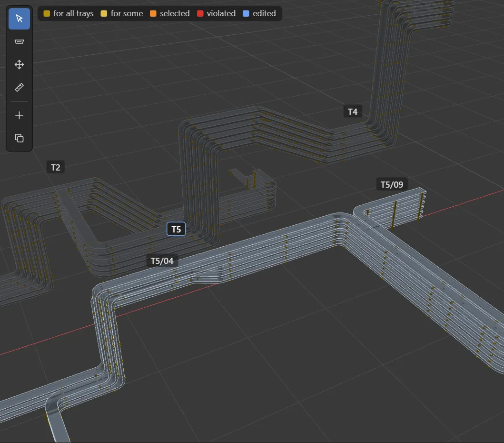Click the 'for some' legend text
The image size is (504, 443).
click(x=127, y=13)
